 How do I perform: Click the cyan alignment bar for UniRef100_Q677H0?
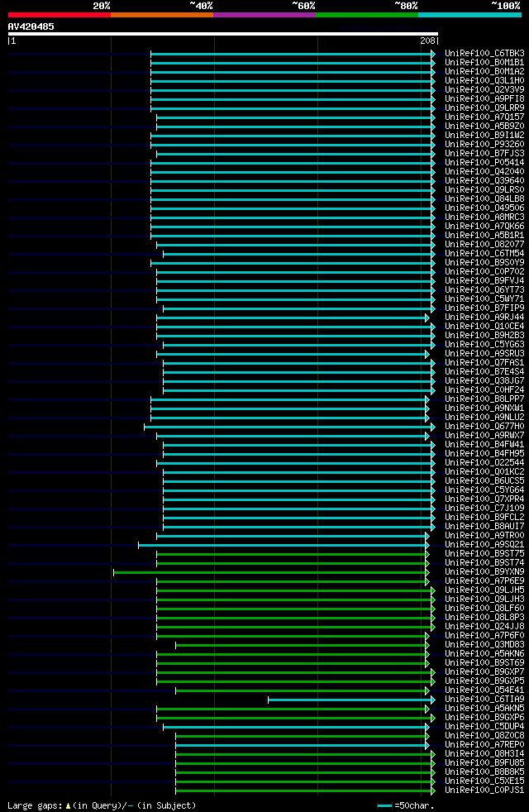[289, 427]
